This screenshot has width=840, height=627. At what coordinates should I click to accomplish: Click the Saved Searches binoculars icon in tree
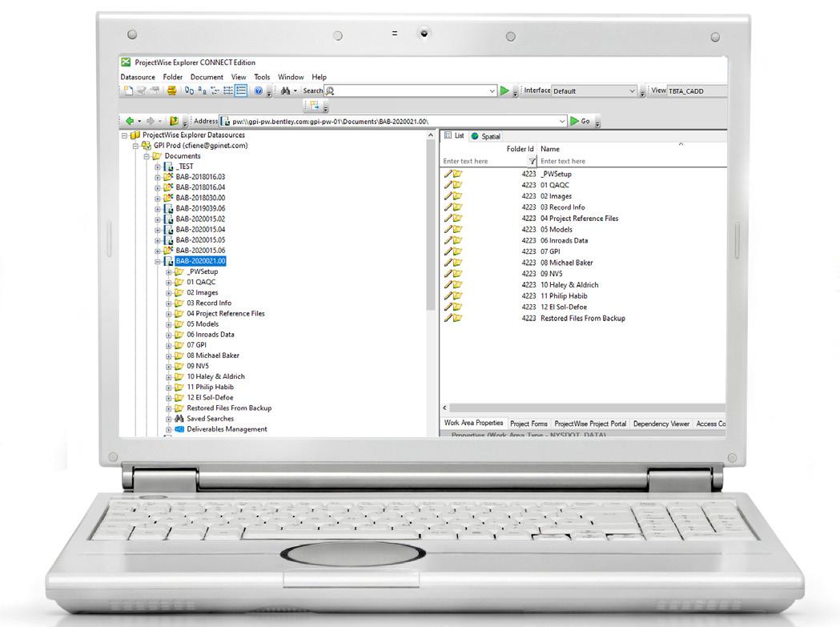(x=179, y=419)
